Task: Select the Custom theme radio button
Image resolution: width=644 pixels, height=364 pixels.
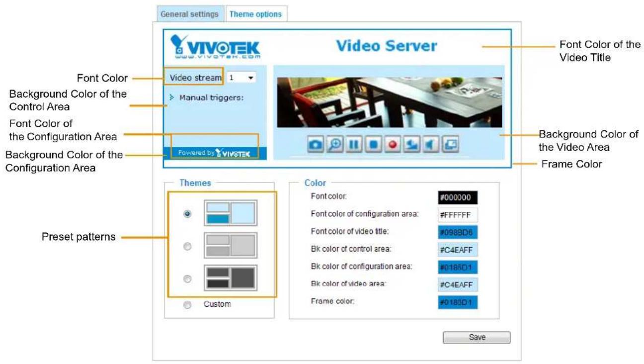Action: [x=187, y=305]
